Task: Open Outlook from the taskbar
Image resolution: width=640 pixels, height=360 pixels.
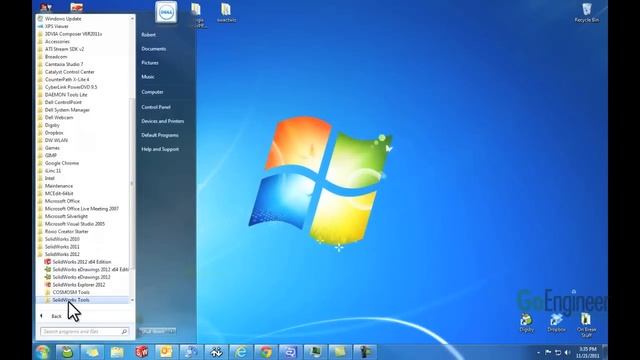Action: [x=167, y=352]
